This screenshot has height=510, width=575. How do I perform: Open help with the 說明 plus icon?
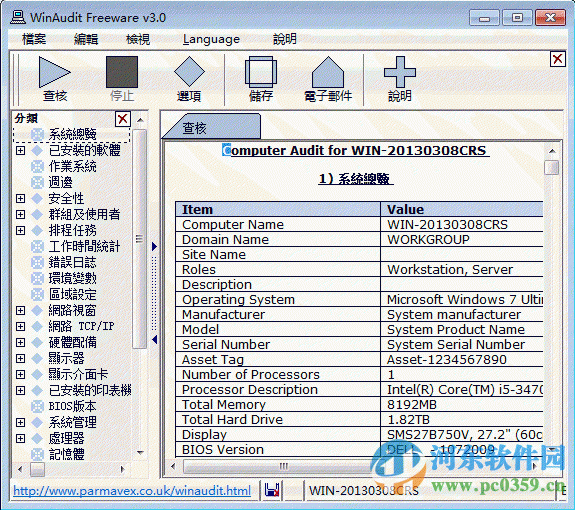tap(400, 72)
